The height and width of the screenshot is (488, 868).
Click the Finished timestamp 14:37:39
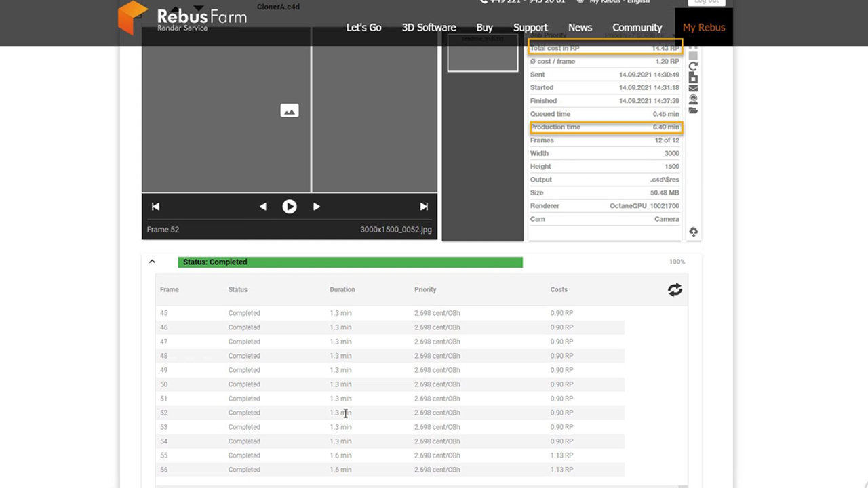tap(649, 101)
